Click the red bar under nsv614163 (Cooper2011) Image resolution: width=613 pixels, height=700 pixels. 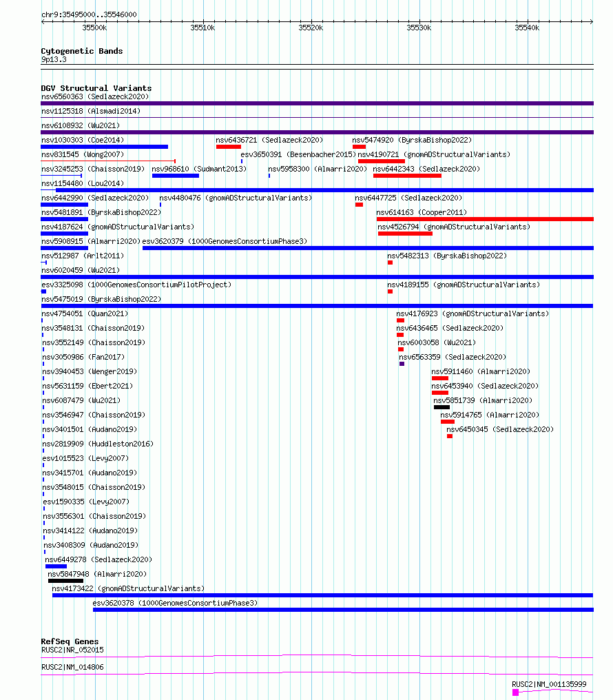click(x=485, y=219)
